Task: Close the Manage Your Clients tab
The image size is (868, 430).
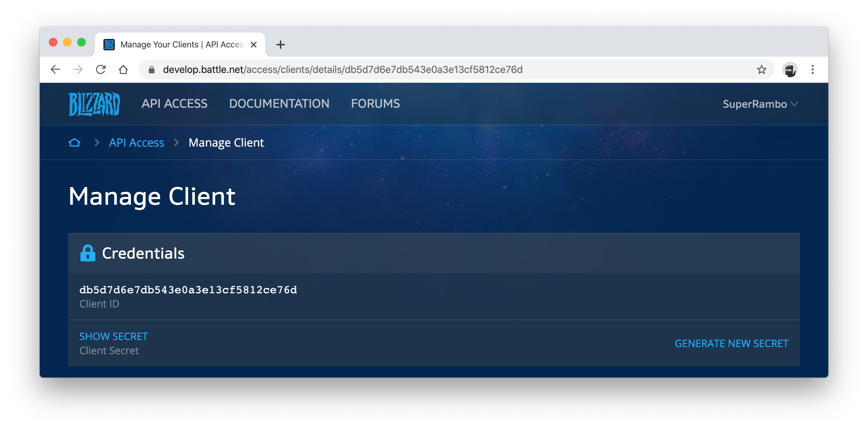Action: pyautogui.click(x=254, y=45)
